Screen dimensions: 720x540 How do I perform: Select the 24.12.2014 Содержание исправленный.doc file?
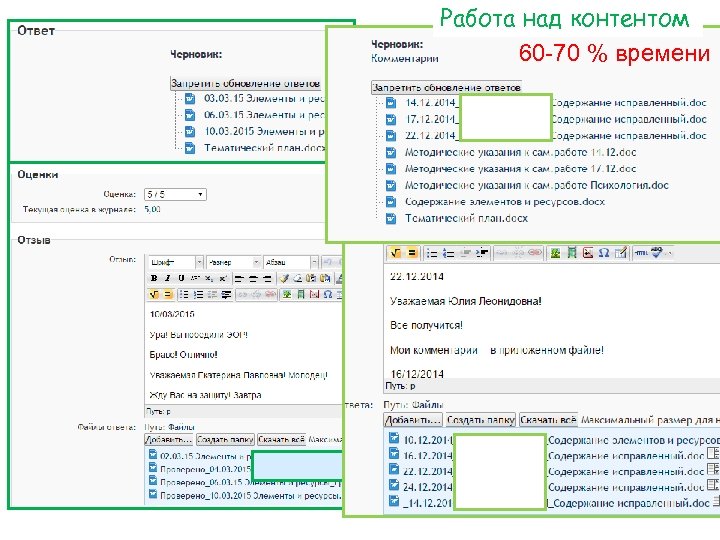click(553, 487)
